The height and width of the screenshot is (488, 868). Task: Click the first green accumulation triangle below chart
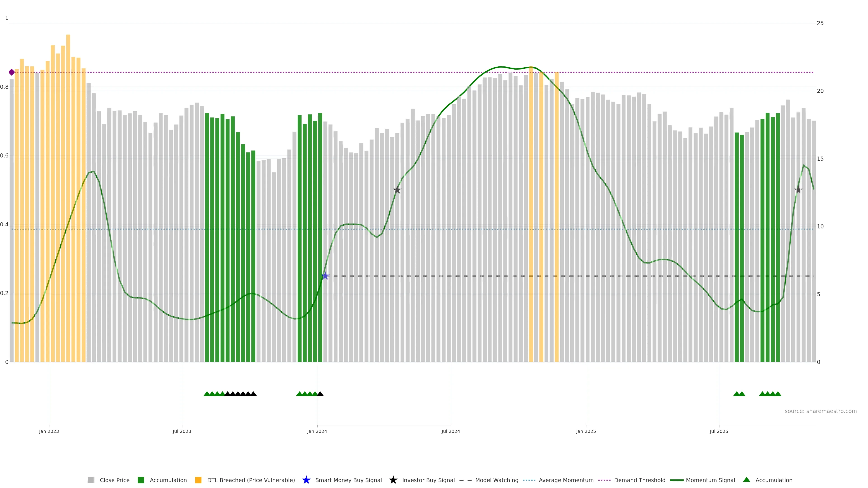click(x=207, y=394)
